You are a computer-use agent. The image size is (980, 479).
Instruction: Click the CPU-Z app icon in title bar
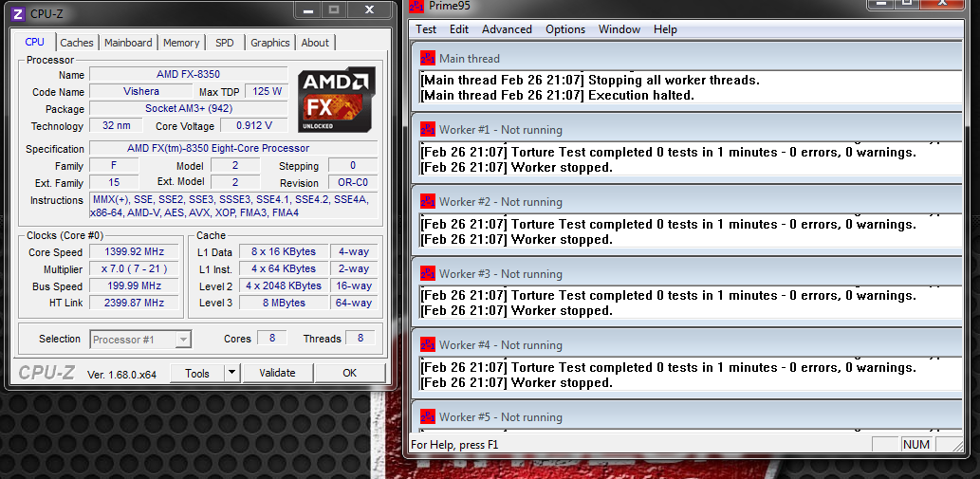(19, 12)
